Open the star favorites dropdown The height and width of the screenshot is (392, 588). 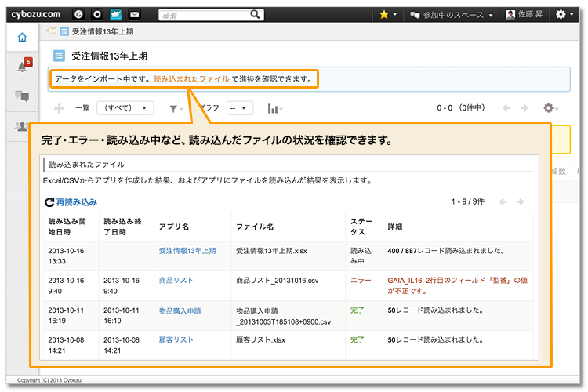coord(387,14)
